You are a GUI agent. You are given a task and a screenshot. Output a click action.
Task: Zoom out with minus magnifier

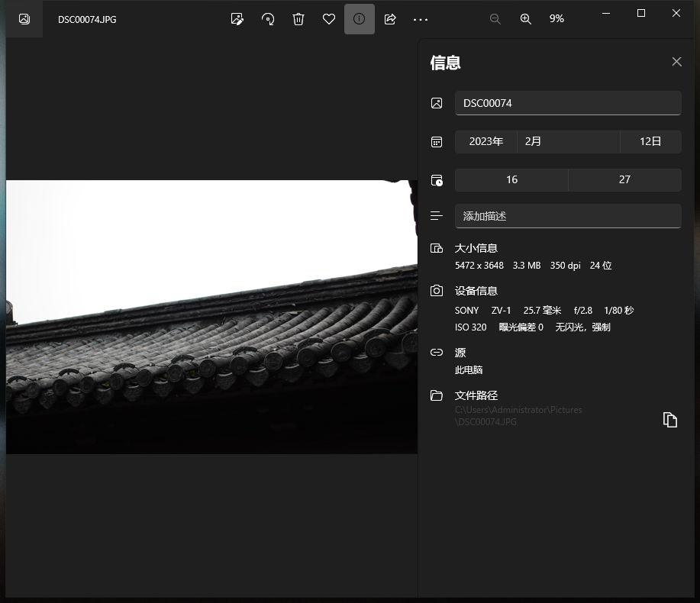[x=495, y=19]
